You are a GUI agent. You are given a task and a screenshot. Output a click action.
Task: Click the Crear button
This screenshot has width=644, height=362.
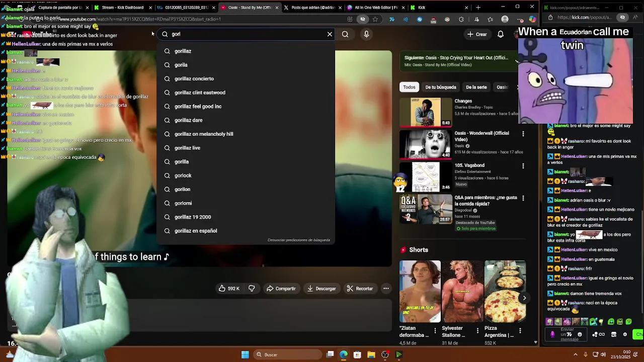coord(476,34)
